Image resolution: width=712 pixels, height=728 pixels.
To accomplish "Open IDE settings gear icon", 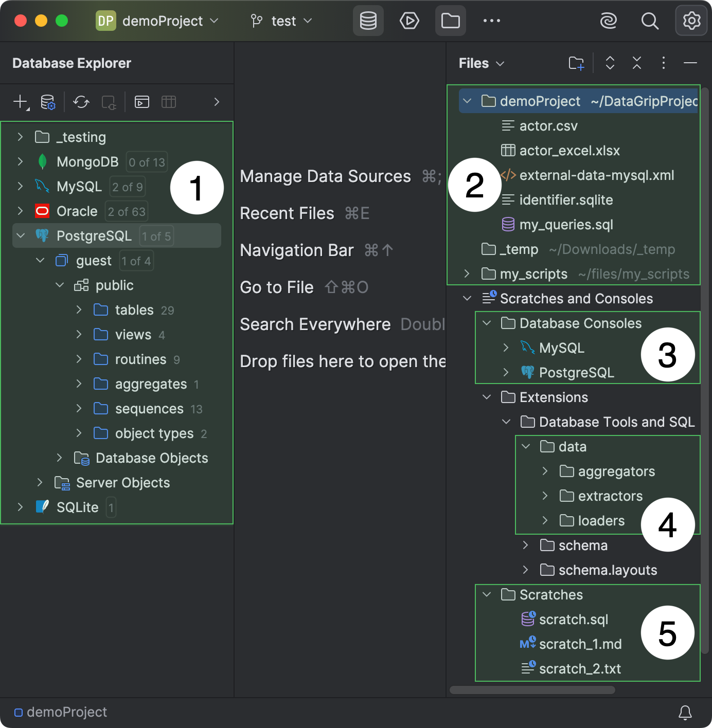I will point(691,21).
